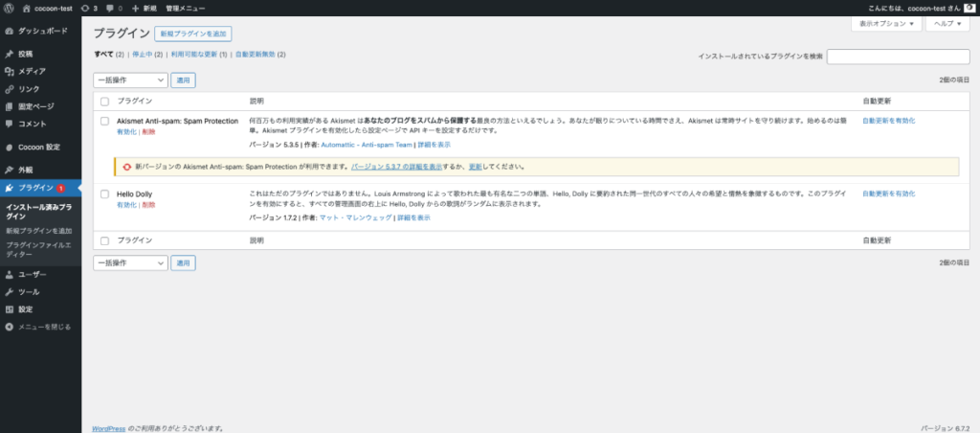Click the ダッシュボード gauge icon
Image resolution: width=980 pixels, height=433 pixels.
pos(10,31)
